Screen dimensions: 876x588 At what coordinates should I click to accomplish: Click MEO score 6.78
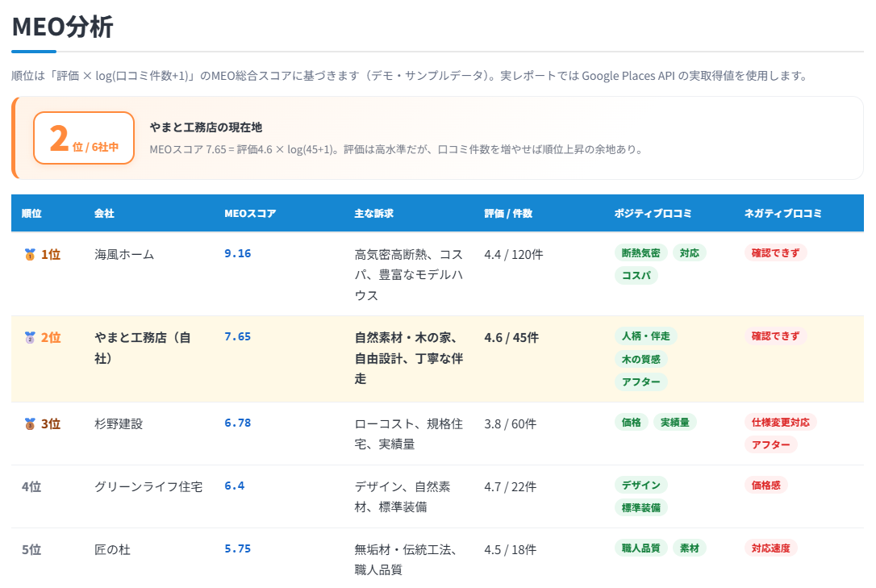pos(238,423)
